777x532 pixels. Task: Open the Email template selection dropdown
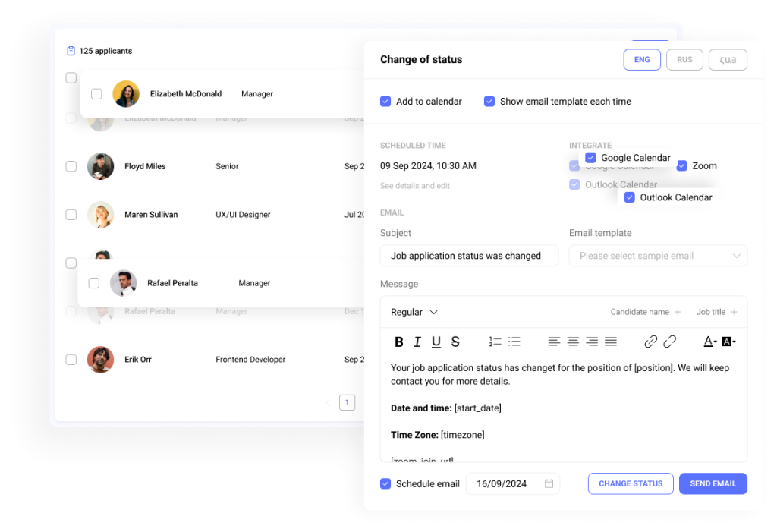click(658, 256)
